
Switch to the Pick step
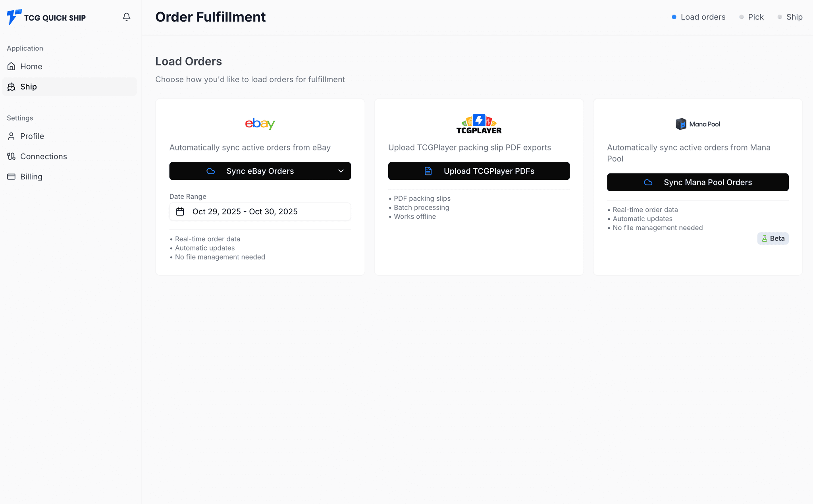tap(751, 17)
